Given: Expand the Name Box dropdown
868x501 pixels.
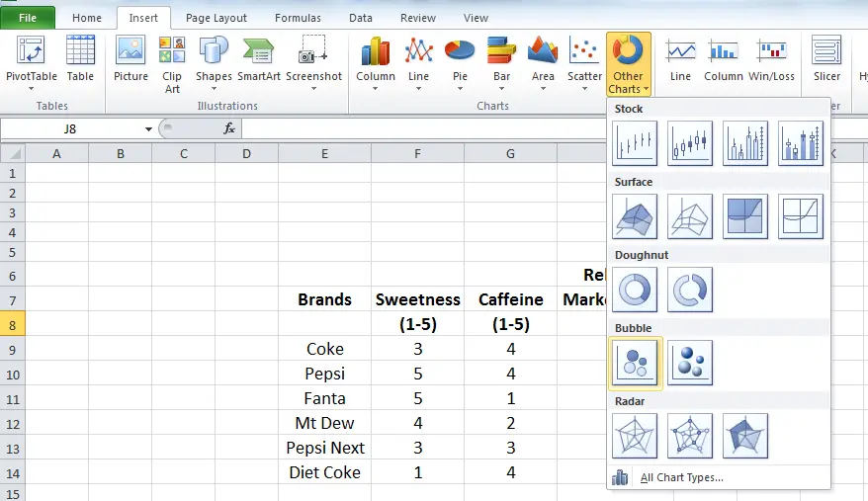Looking at the screenshot, I should click(148, 129).
